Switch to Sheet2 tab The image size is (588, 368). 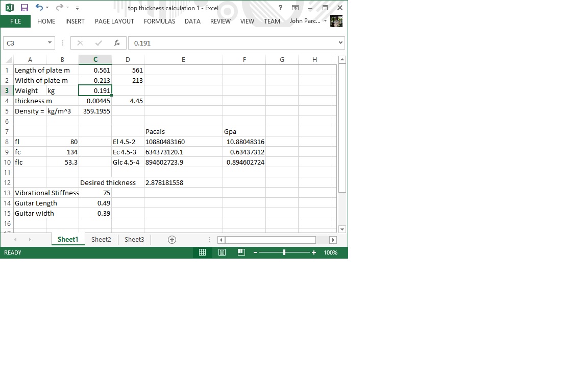point(101,240)
